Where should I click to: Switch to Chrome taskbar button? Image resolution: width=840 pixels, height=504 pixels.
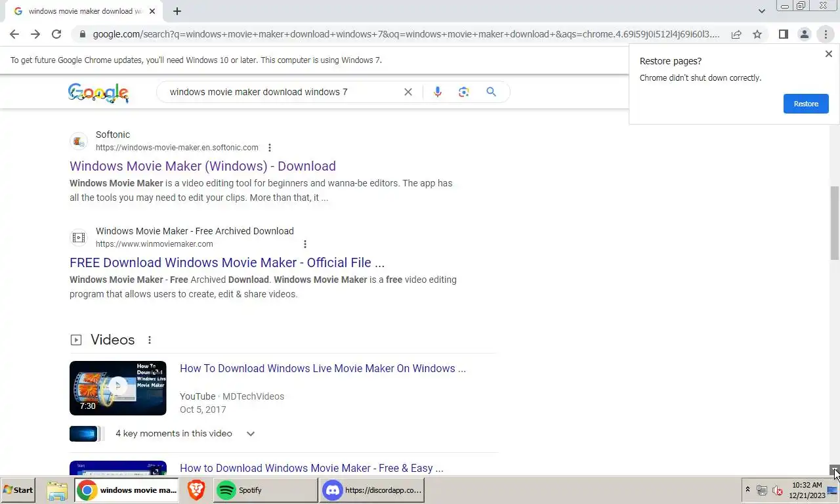pos(126,490)
